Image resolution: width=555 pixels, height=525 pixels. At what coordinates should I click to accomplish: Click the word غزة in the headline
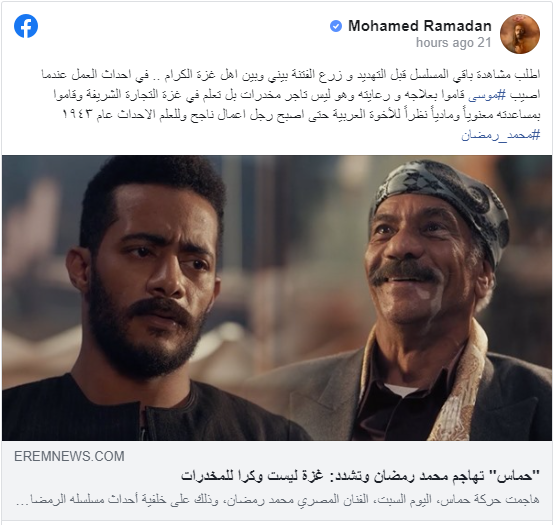[313, 475]
